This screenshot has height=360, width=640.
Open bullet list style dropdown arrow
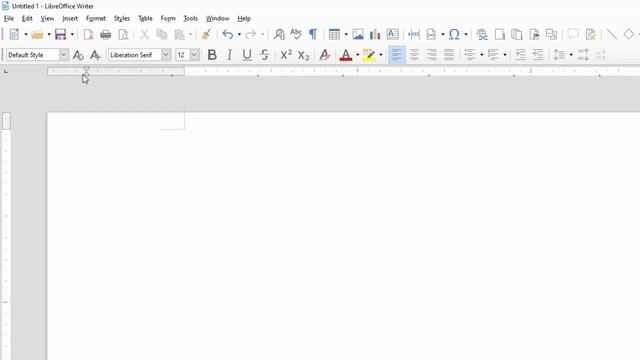point(482,55)
